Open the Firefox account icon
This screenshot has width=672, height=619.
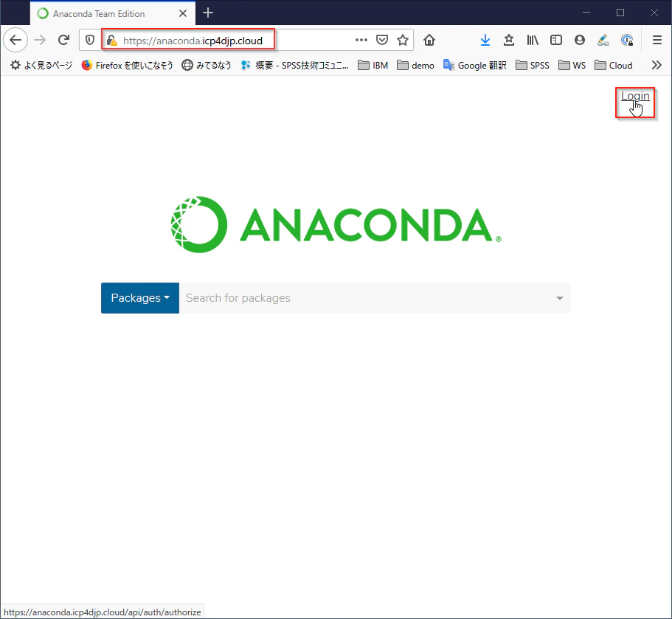(x=580, y=41)
